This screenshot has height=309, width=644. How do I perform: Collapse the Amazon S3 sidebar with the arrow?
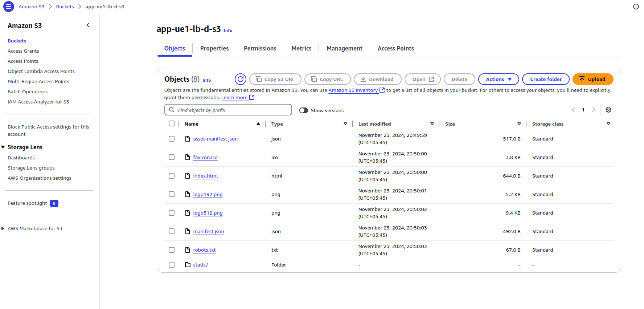[x=88, y=25]
